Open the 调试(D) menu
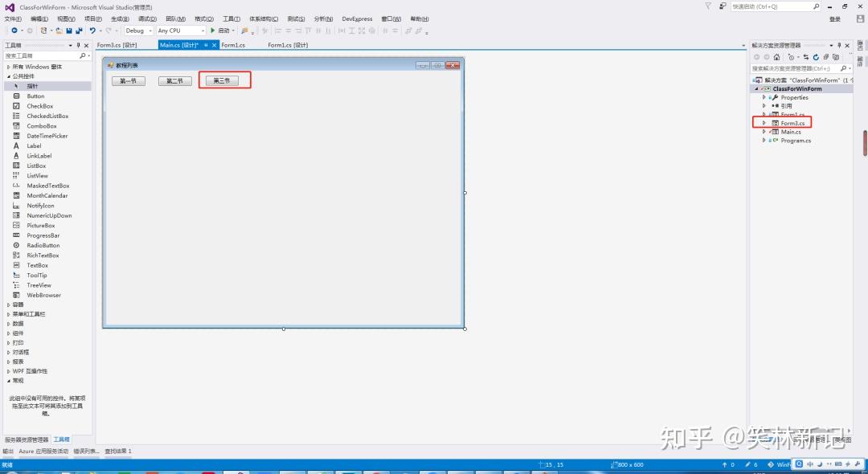This screenshot has width=868, height=474. (147, 18)
